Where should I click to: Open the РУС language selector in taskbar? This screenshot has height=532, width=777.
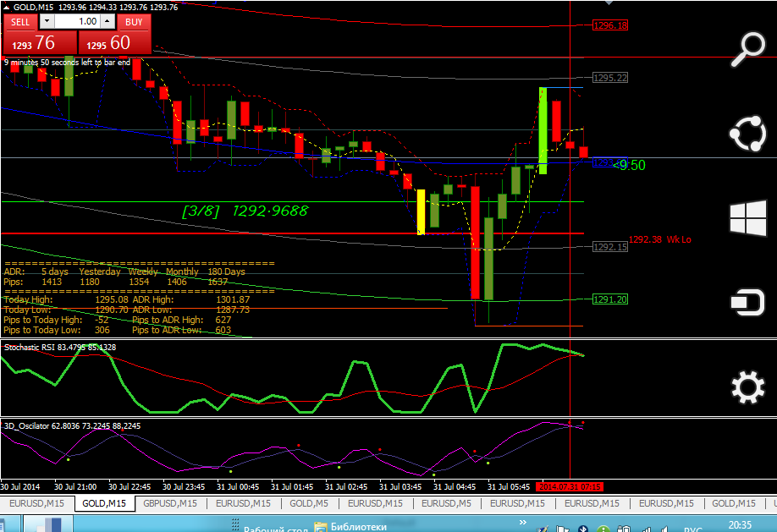click(x=692, y=529)
